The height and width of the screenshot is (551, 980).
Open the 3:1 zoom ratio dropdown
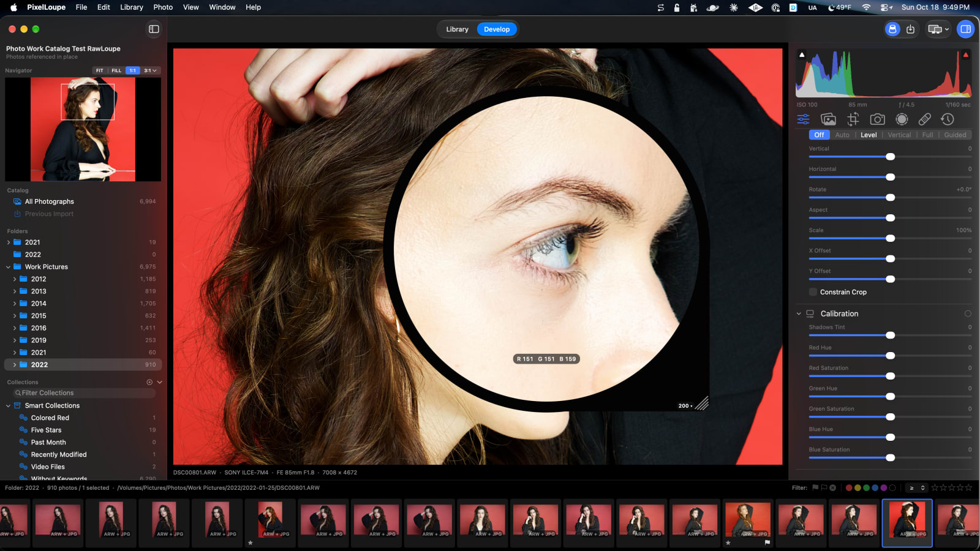[150, 70]
